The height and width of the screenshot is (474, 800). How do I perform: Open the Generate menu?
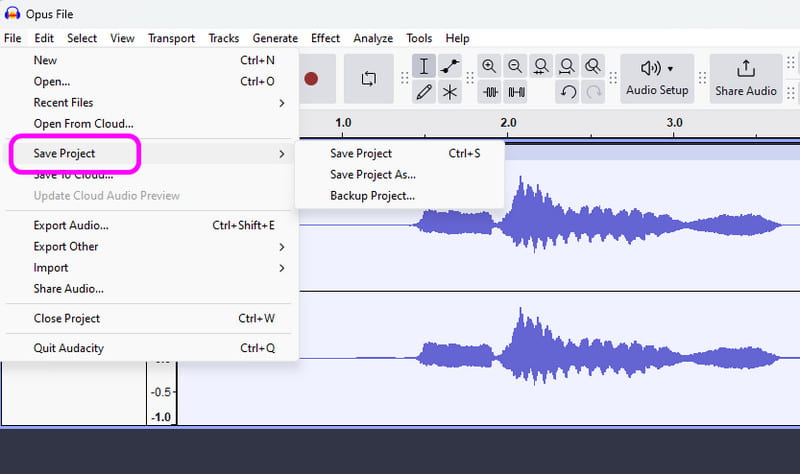click(275, 38)
